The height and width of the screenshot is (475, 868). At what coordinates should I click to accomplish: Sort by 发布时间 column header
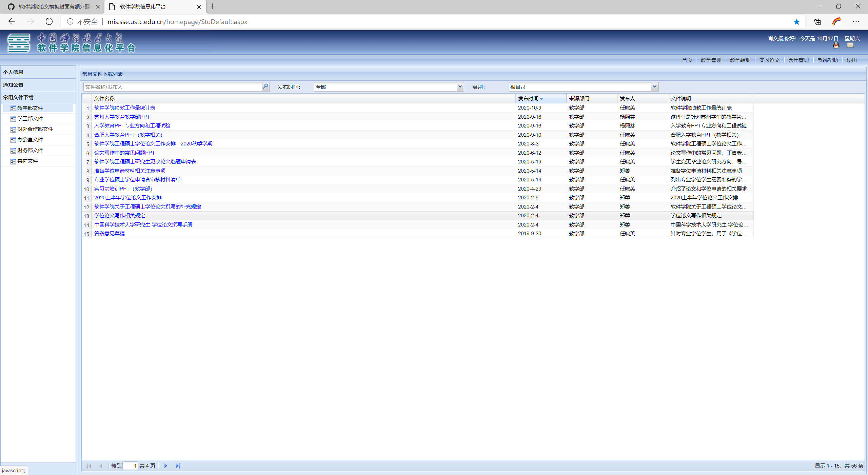pyautogui.click(x=528, y=98)
